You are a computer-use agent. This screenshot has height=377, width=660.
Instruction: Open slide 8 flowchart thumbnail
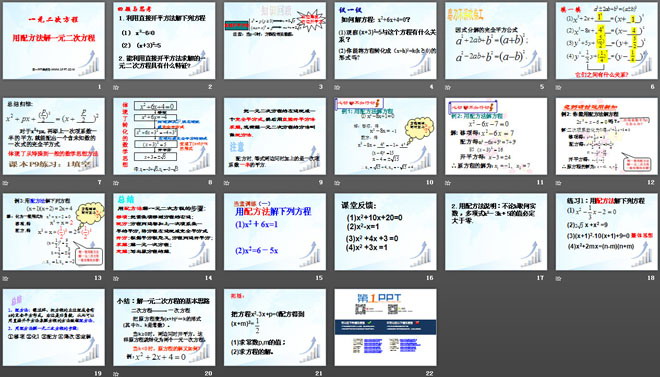point(164,136)
